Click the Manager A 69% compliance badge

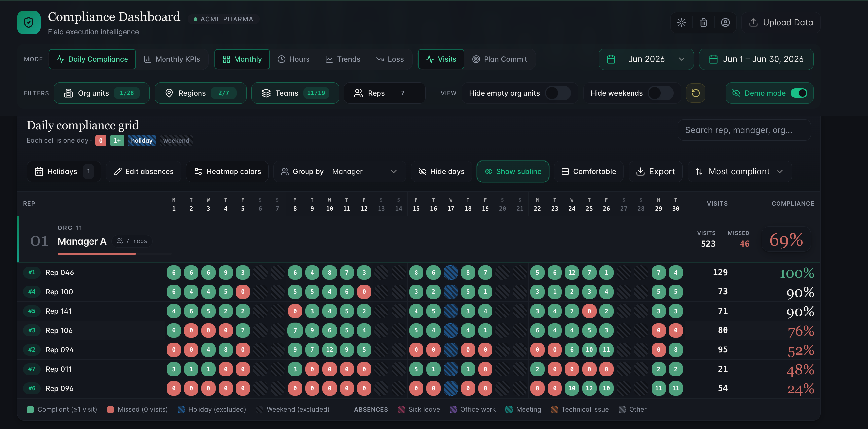tap(786, 240)
